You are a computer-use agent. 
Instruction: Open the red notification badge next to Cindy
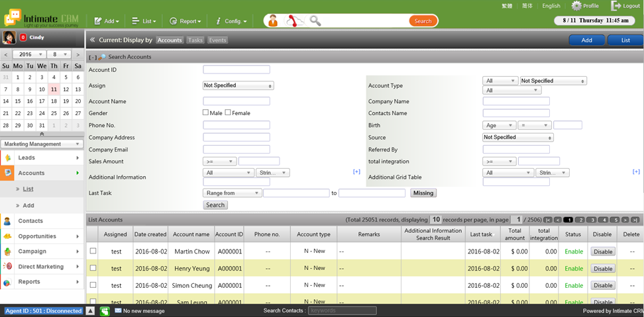click(23, 37)
